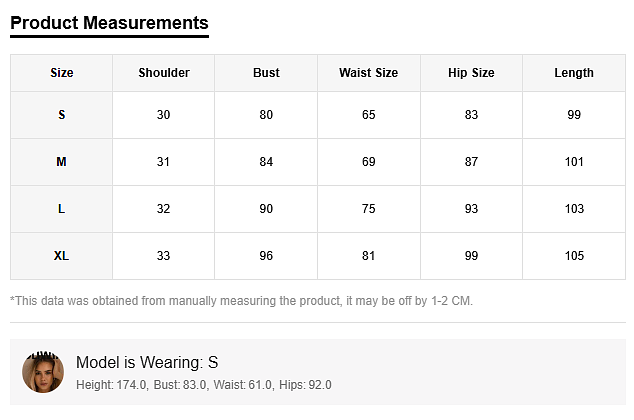This screenshot has height=420, width=634.
Task: Click the Bust column header
Action: click(x=266, y=73)
